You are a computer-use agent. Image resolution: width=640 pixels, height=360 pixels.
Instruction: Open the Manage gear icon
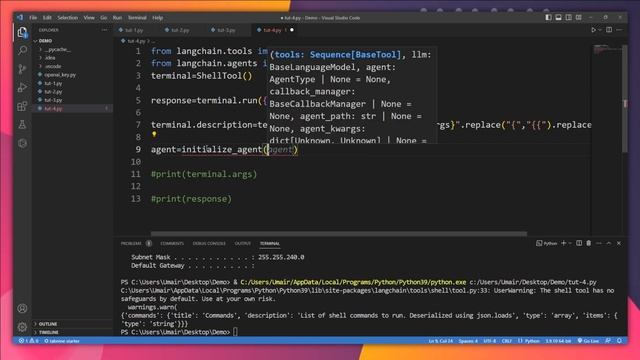click(x=22, y=327)
